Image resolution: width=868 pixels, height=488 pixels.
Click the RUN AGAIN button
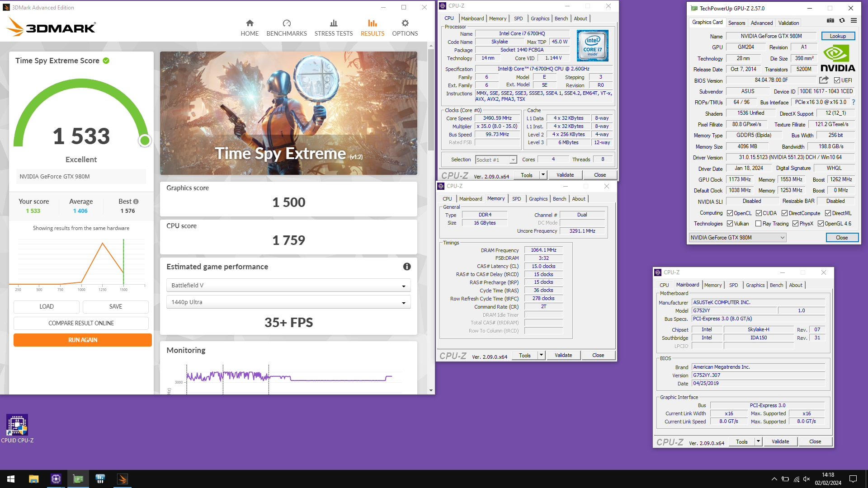click(x=83, y=340)
